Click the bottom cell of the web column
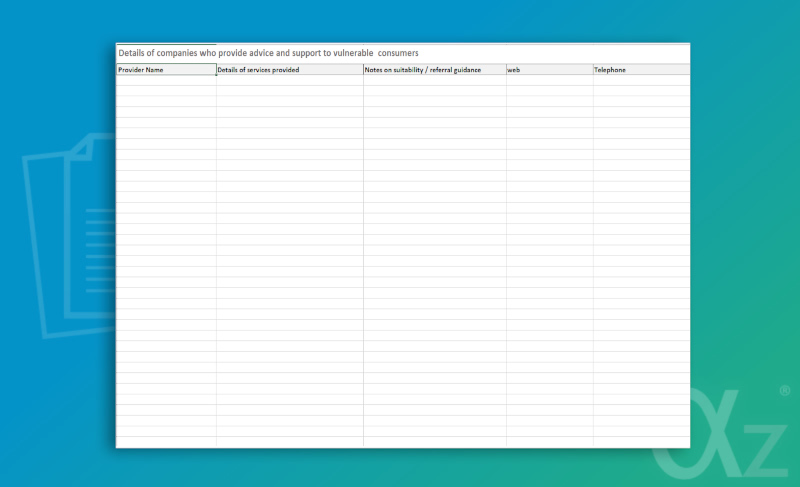The image size is (800, 487). click(549, 441)
